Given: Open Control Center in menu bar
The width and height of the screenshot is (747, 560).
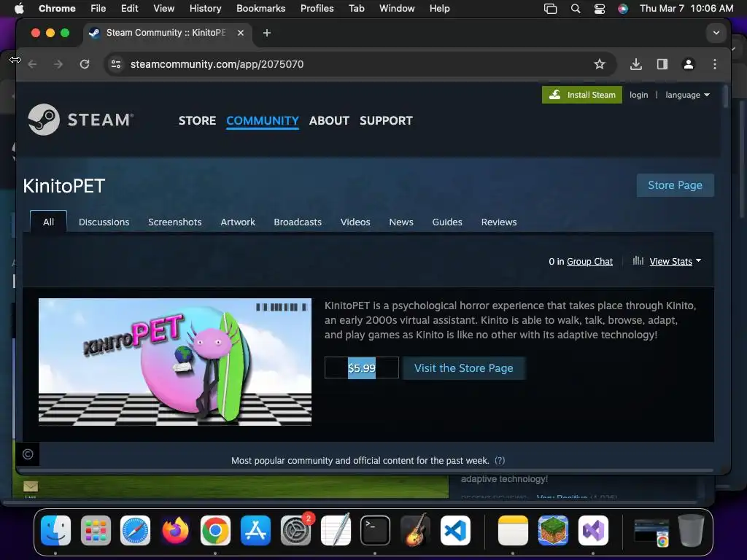Looking at the screenshot, I should tap(600, 8).
